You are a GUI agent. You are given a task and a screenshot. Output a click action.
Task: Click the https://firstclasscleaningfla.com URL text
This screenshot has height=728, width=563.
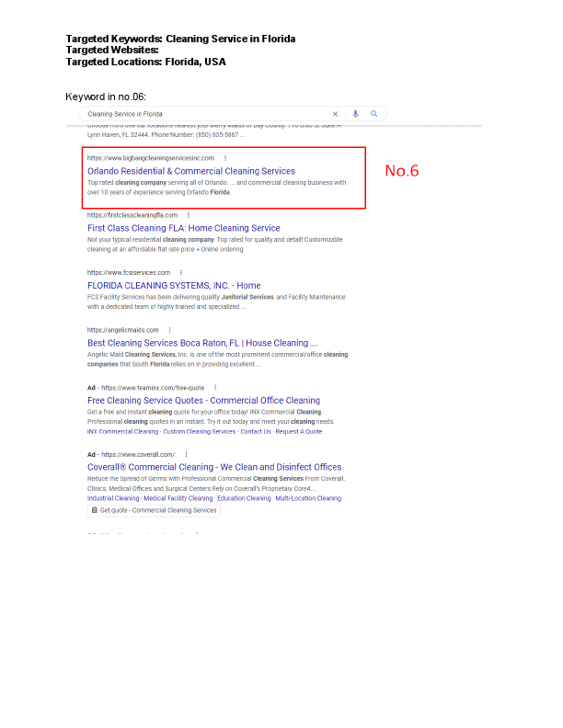(x=132, y=215)
